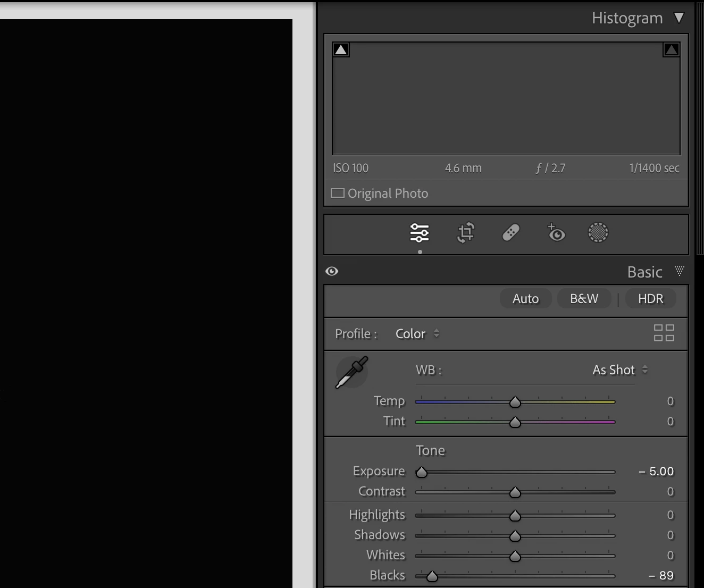Image resolution: width=704 pixels, height=588 pixels.
Task: Click the 4.6 mm focal length readout
Action: (463, 168)
